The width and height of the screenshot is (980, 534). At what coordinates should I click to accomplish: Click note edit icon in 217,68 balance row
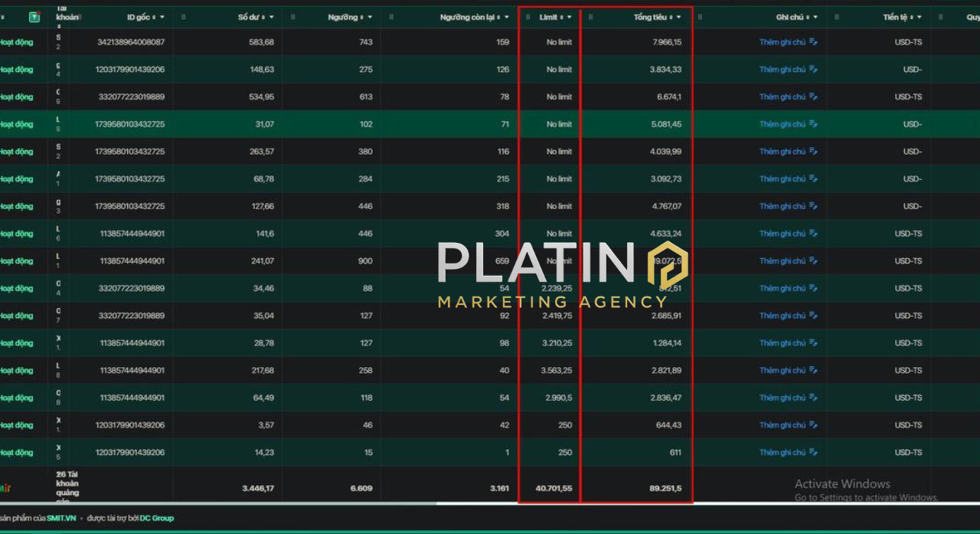(813, 371)
